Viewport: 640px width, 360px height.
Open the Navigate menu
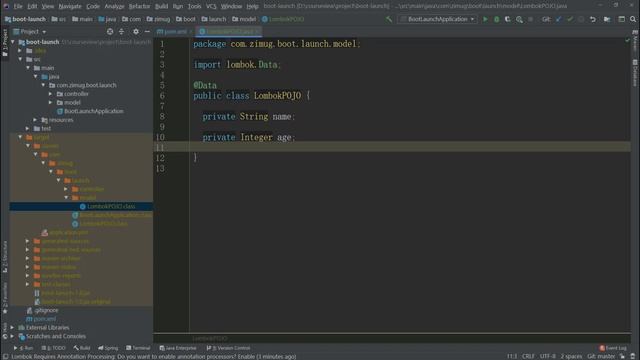coord(70,6)
